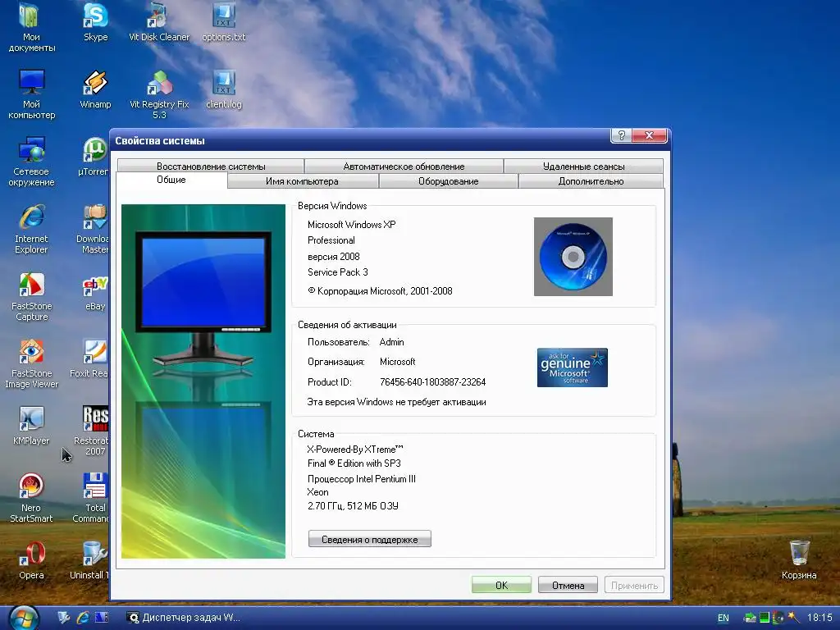The width and height of the screenshot is (840, 630).
Task: Select the Vit Disk Cleaner shortcut
Action: click(159, 22)
